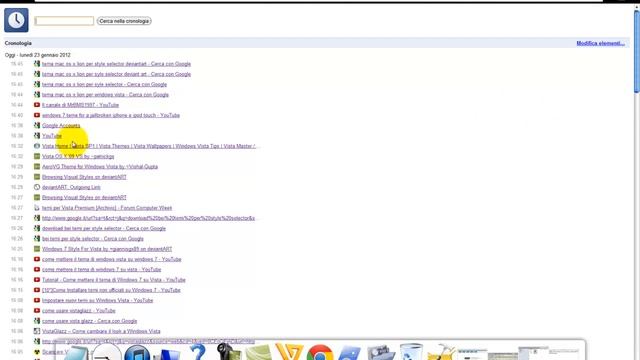Open 'VistaGlazz – Come cambiare il look a Windows Vista'
The width and height of the screenshot is (640, 360).
101,331
